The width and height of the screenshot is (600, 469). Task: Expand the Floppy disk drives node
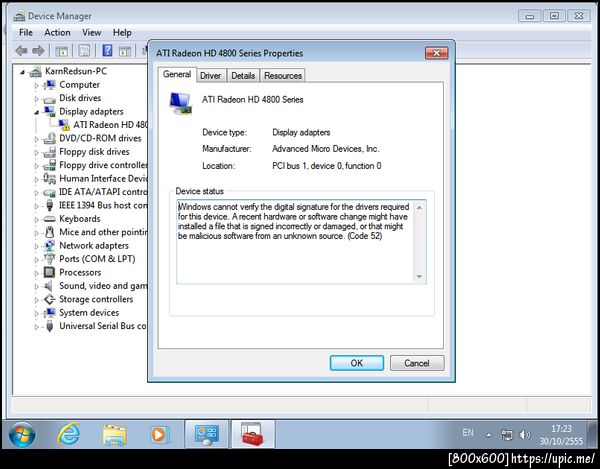pyautogui.click(x=37, y=152)
